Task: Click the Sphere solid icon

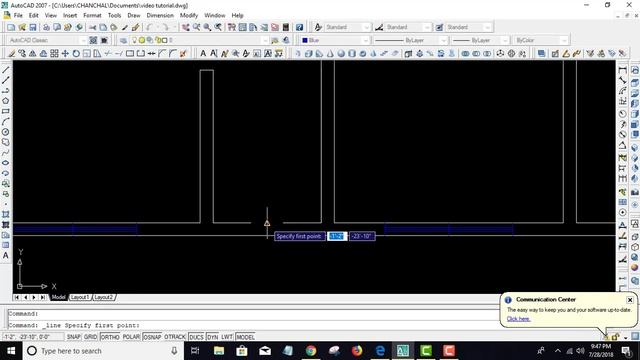Action: (x=341, y=53)
